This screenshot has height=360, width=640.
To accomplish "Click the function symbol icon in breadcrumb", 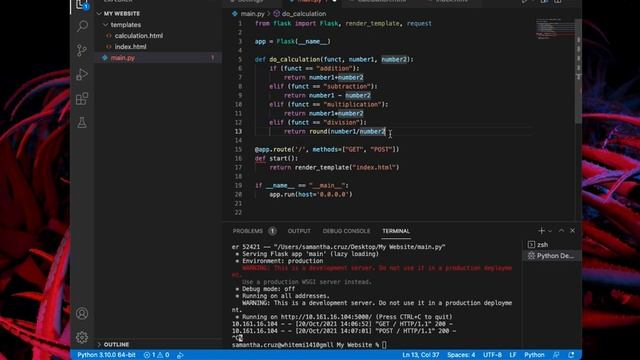I will [x=276, y=13].
